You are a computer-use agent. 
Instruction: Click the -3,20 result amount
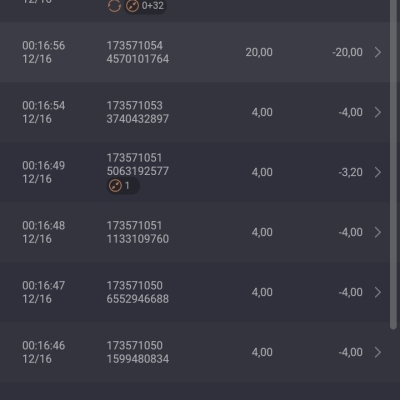click(x=350, y=172)
